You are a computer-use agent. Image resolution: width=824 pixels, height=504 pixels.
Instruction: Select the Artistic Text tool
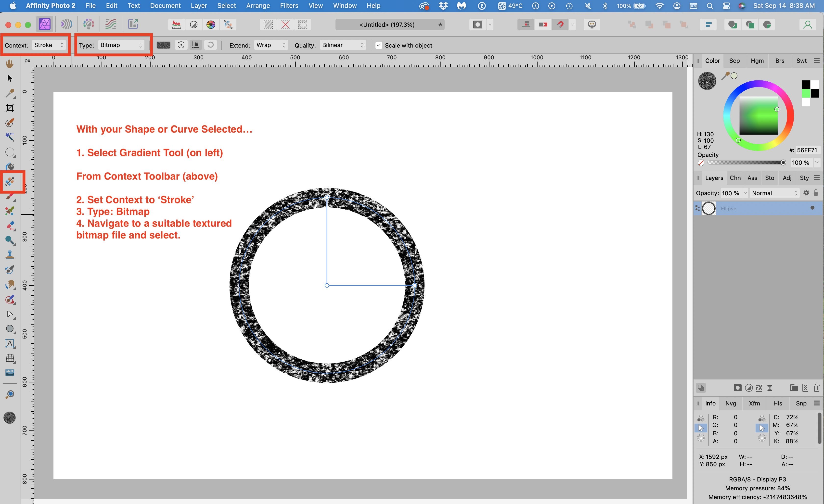coord(10,343)
